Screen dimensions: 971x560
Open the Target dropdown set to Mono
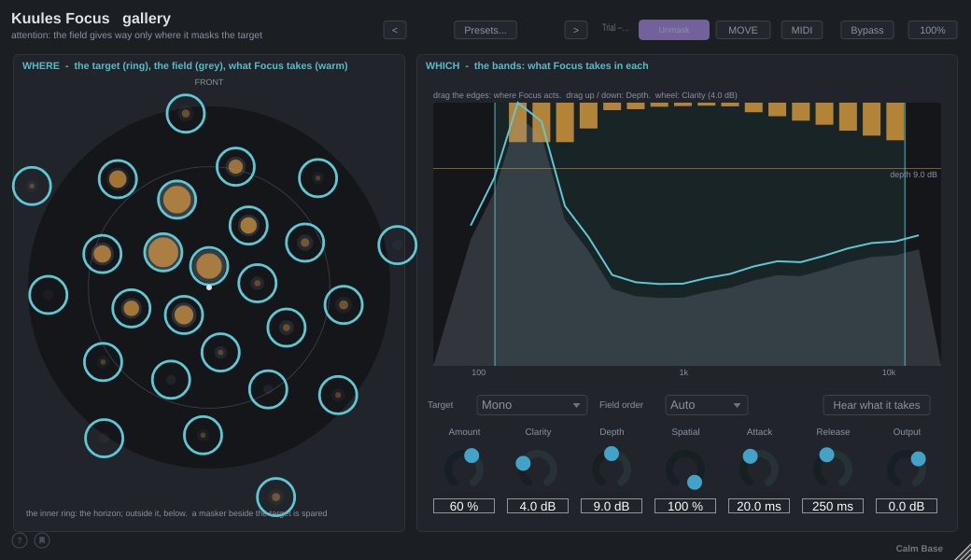[532, 405]
